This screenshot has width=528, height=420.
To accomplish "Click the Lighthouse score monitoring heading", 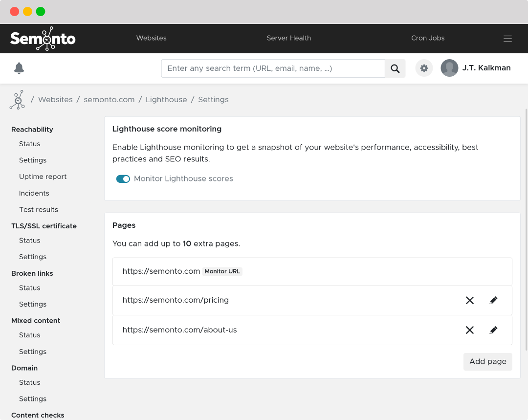I will pos(167,129).
